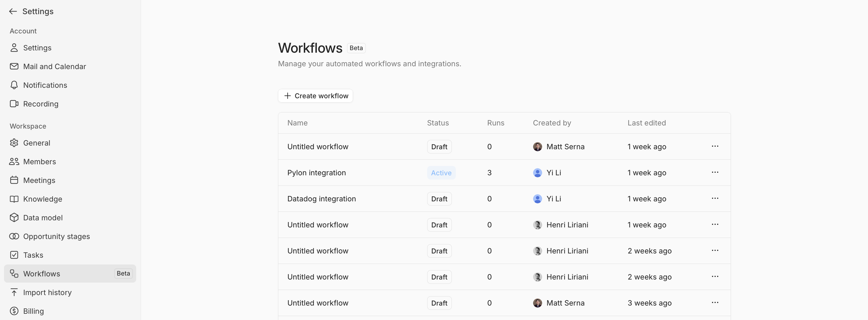Click the Draft badge for Datadog integration
Viewport: 868px width, 320px height.
tap(439, 199)
